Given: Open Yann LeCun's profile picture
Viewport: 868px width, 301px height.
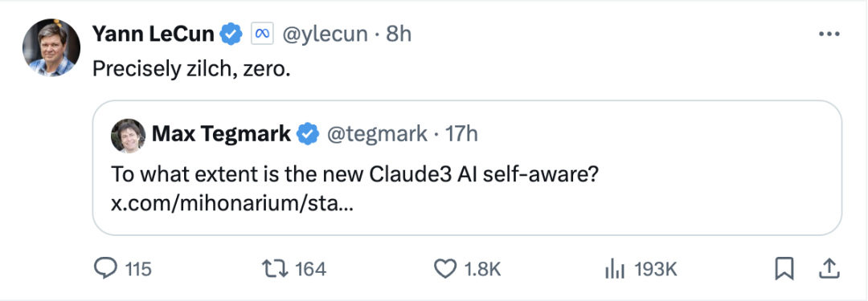Looking at the screenshot, I should pos(51,48).
